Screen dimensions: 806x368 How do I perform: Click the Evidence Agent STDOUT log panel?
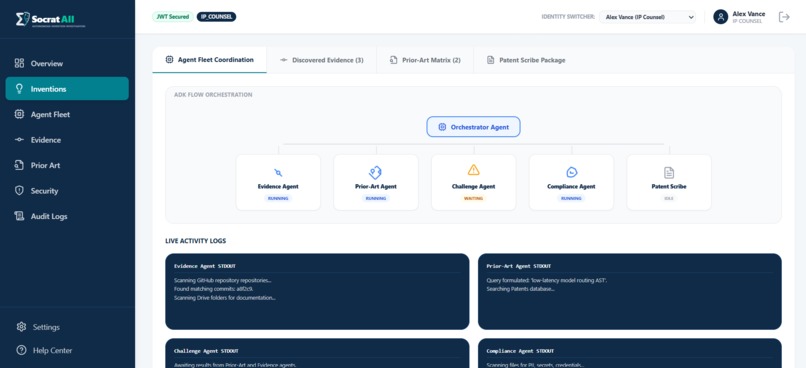pyautogui.click(x=317, y=291)
